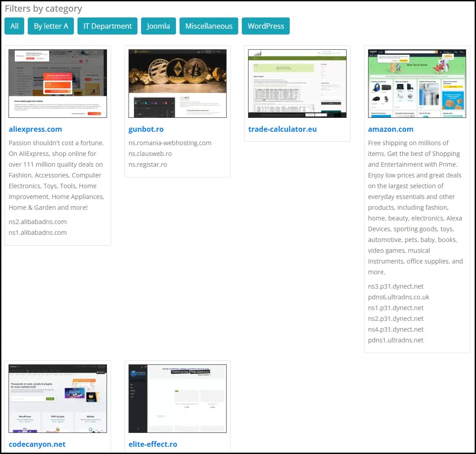476x454 pixels.
Task: Open the trade-calculator.eu screenshot thumbnail
Action: click(297, 83)
